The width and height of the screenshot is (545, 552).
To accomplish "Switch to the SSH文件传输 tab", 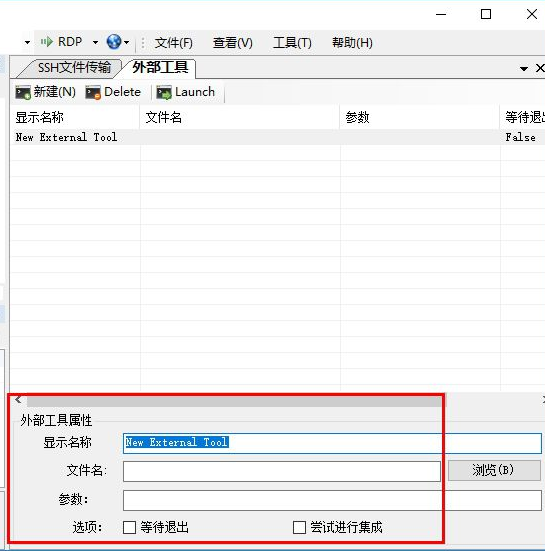I will click(x=74, y=68).
